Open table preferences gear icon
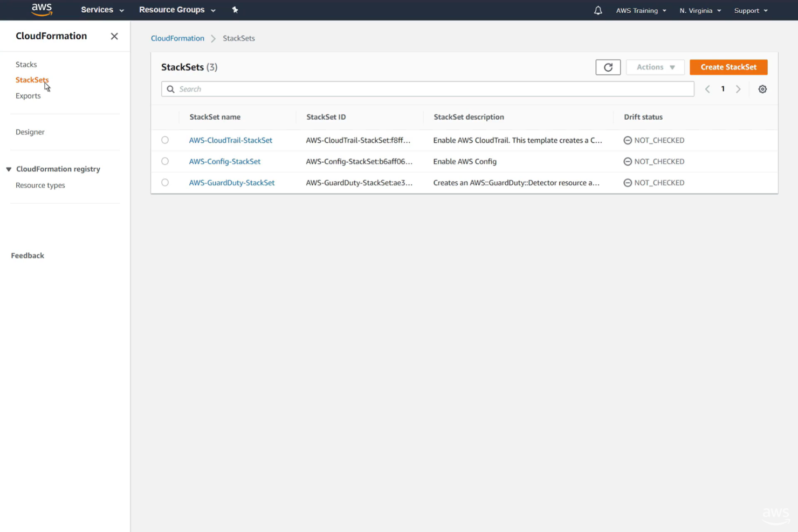Screen dimensions: 798x532 coord(762,89)
